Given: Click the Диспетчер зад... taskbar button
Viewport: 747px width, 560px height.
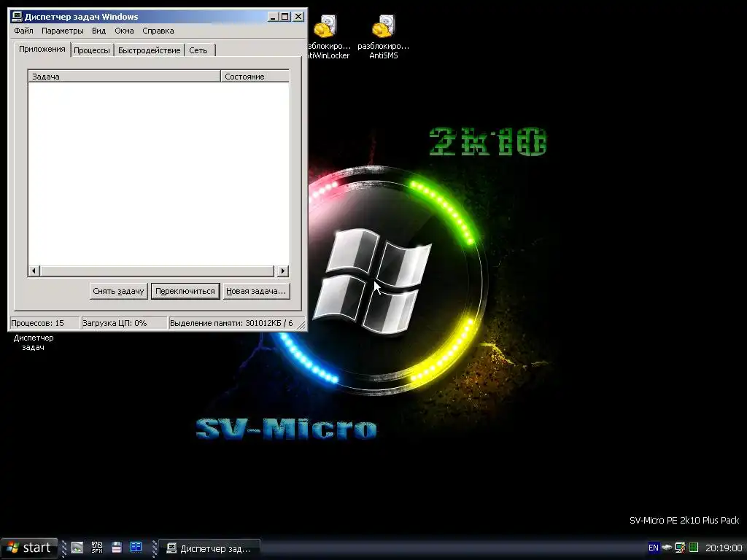Looking at the screenshot, I should tap(209, 548).
